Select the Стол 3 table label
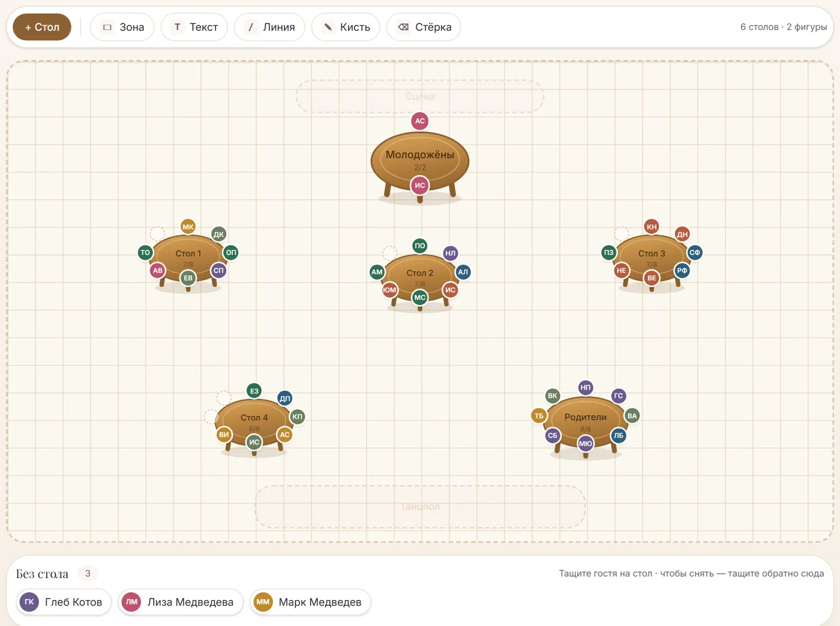Image resolution: width=840 pixels, height=626 pixels. pyautogui.click(x=652, y=253)
